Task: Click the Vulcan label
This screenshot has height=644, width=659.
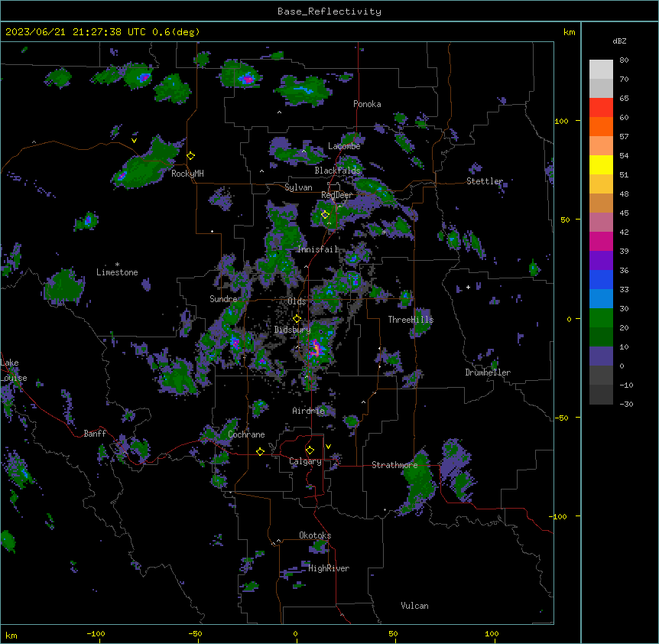Action: (414, 606)
